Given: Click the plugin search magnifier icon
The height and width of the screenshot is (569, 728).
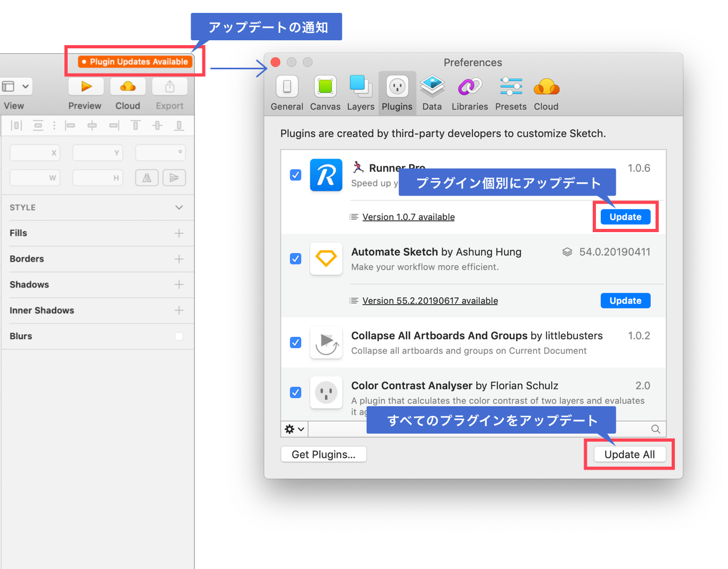Looking at the screenshot, I should pos(656,429).
